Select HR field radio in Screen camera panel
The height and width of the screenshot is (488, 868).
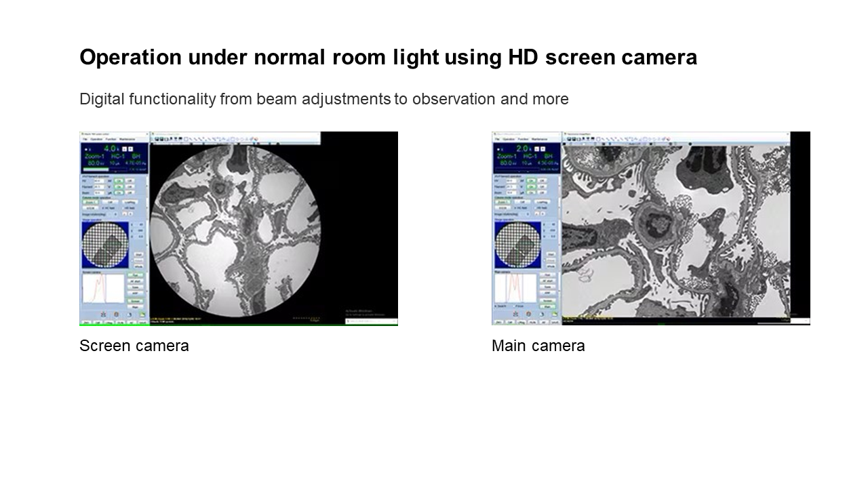(123, 207)
